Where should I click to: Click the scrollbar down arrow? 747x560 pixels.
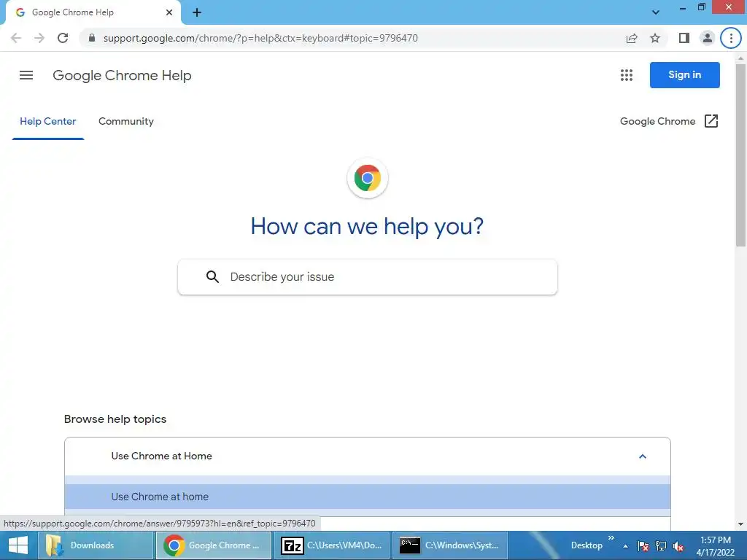pos(740,524)
